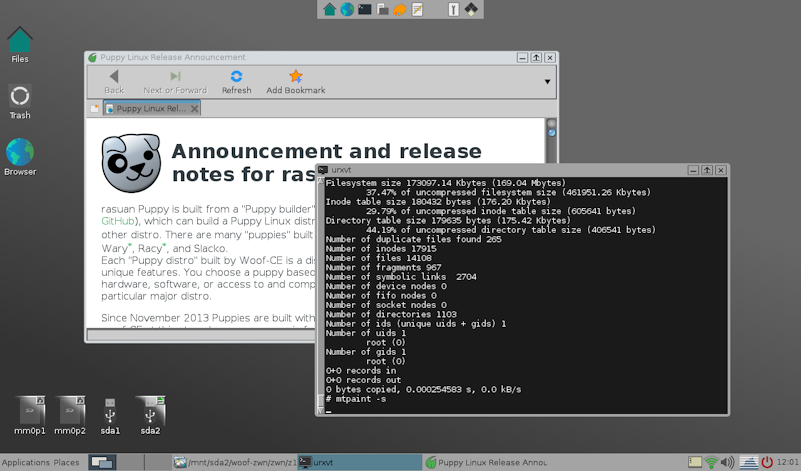The height and width of the screenshot is (471, 801).
Task: Click the 'Number of symbolic links 2704' line
Action: tap(401, 277)
